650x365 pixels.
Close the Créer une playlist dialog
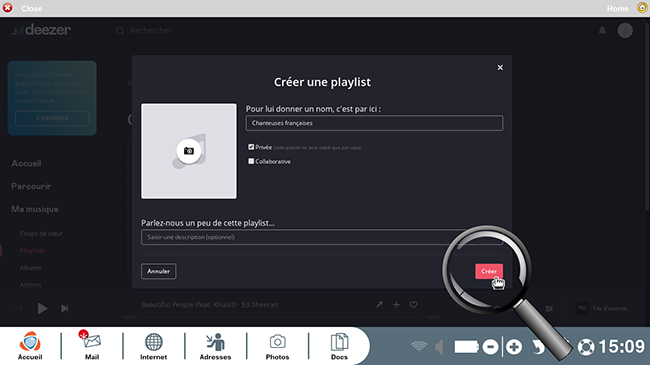500,68
